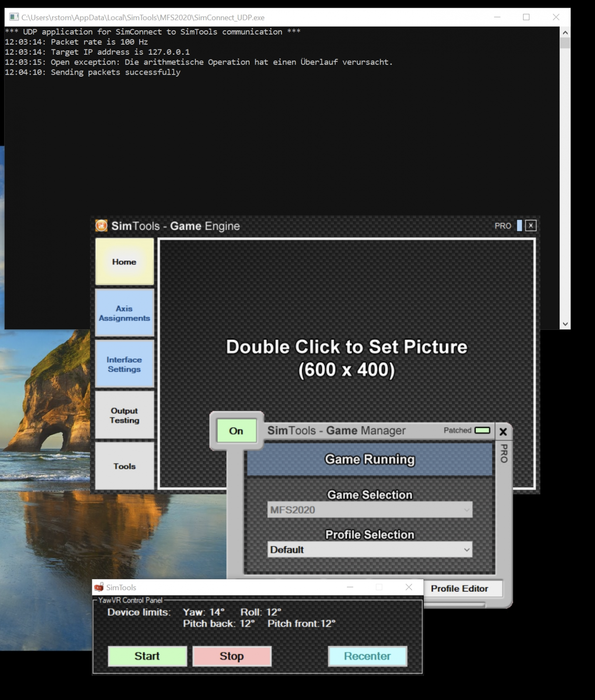
Task: Click the 'Pitch front:12°' device limit text
Action: click(301, 623)
